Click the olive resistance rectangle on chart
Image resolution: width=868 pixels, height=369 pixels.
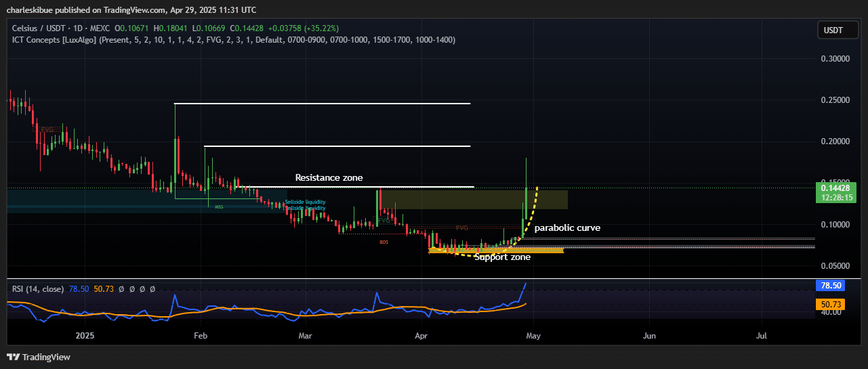474,200
